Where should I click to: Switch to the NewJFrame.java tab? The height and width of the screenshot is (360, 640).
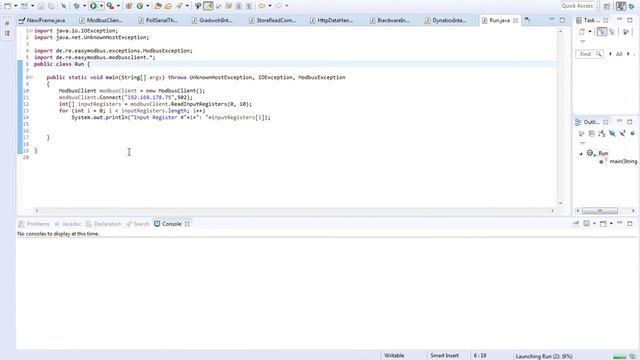point(42,20)
